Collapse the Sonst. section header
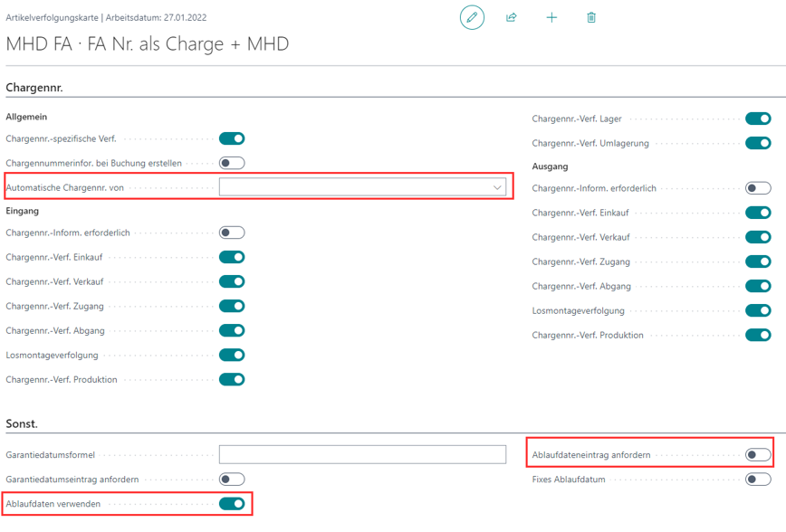 click(x=22, y=423)
